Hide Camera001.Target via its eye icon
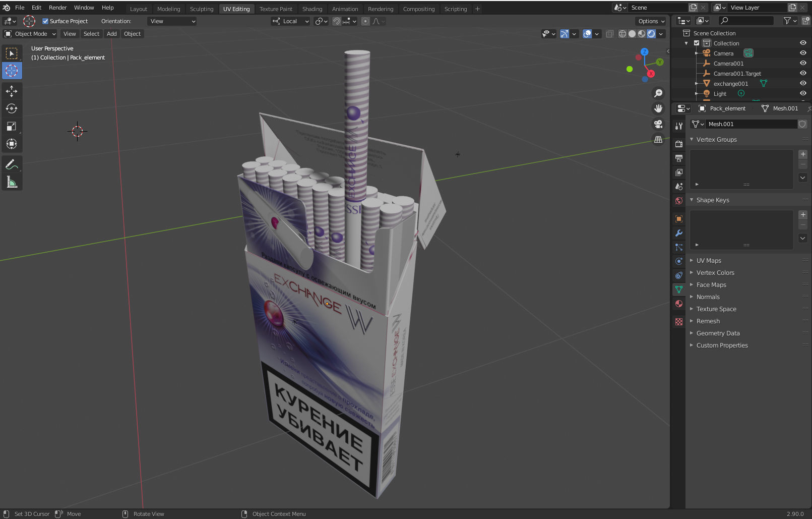812x519 pixels. (803, 74)
